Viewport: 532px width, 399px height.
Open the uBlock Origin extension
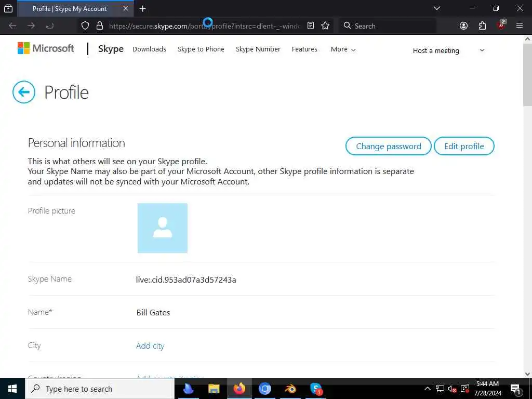point(501,25)
